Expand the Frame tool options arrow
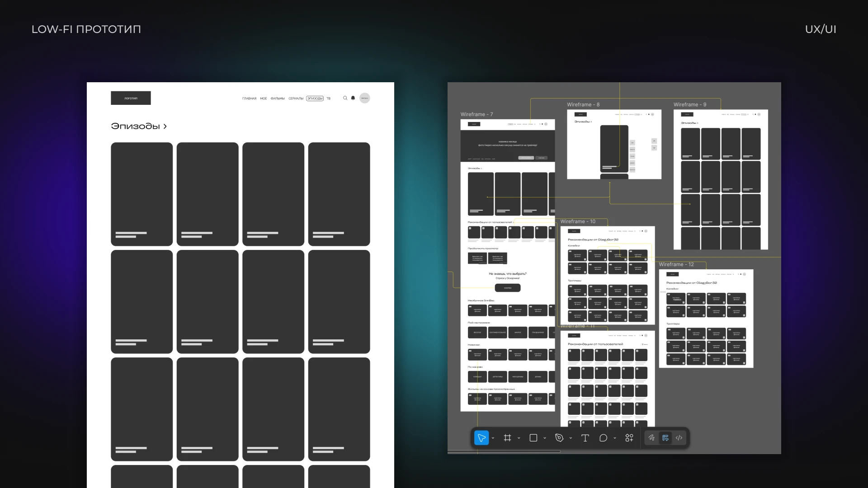 point(519,438)
